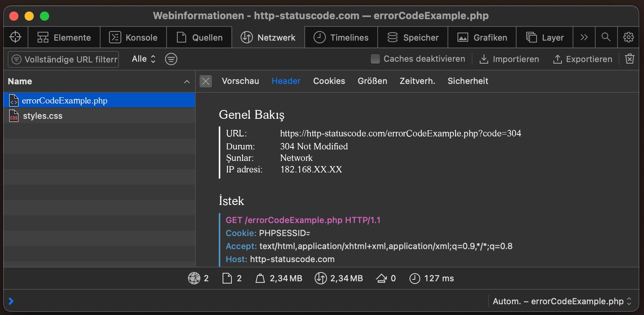
Task: Open Autom. – errorCodeExample.php context dropdown
Action: coord(561,301)
